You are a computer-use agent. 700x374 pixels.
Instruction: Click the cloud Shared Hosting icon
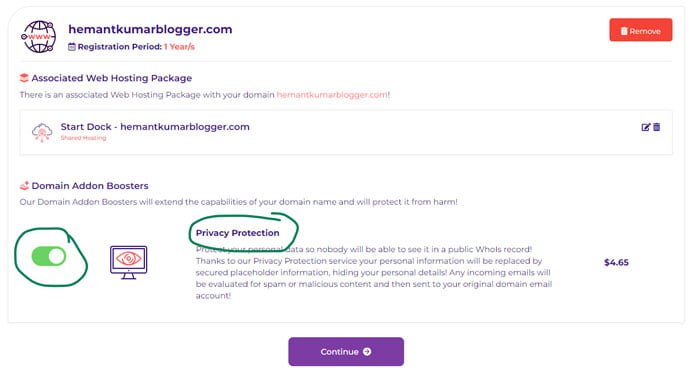42,133
